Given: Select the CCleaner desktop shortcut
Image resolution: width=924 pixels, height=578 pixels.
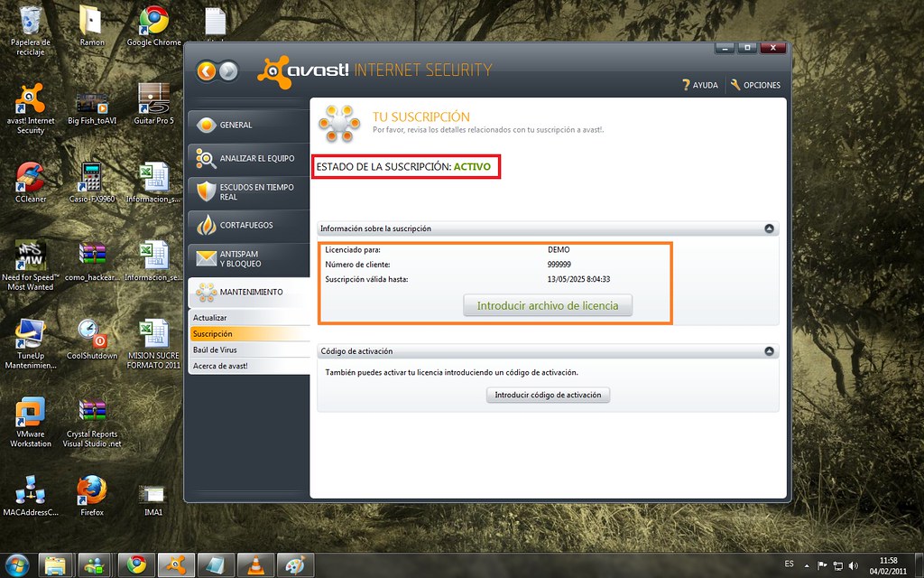Looking at the screenshot, I should (31, 182).
